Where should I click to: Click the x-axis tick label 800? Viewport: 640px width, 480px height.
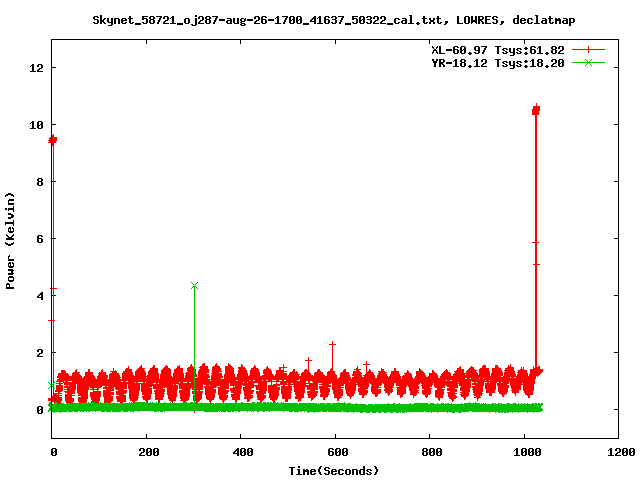[x=432, y=452]
